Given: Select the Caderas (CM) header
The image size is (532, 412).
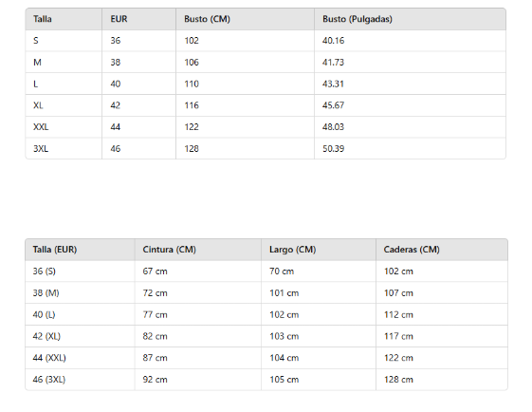Looking at the screenshot, I should point(412,250).
